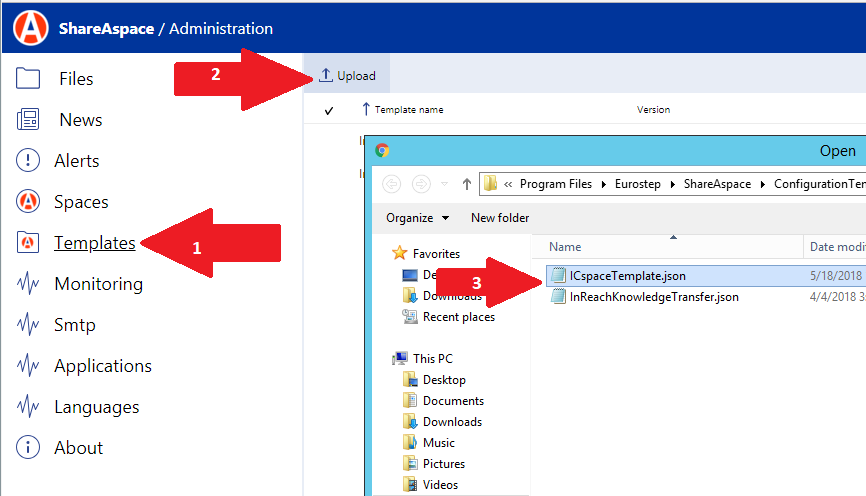This screenshot has height=496, width=866.
Task: Toggle the select-all templates checkmark
Action: pos(329,110)
